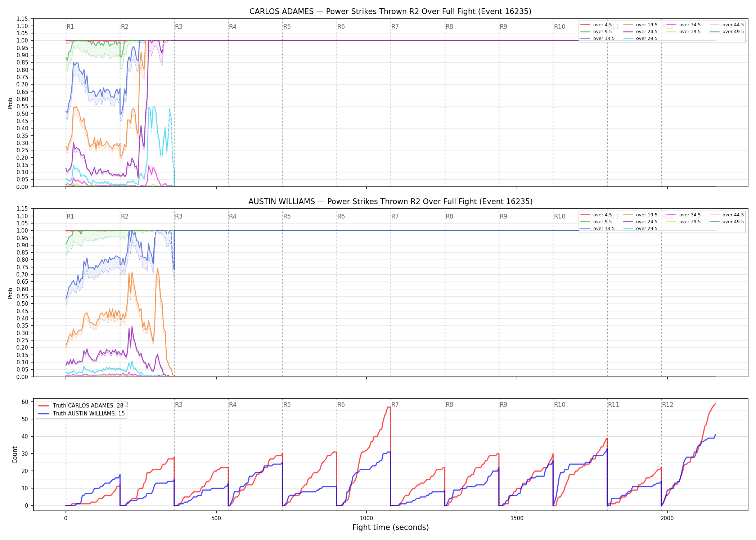The height and width of the screenshot is (540, 756).
Task: Select 'over 19.5' in Austin Williams legend
Action: tap(640, 215)
